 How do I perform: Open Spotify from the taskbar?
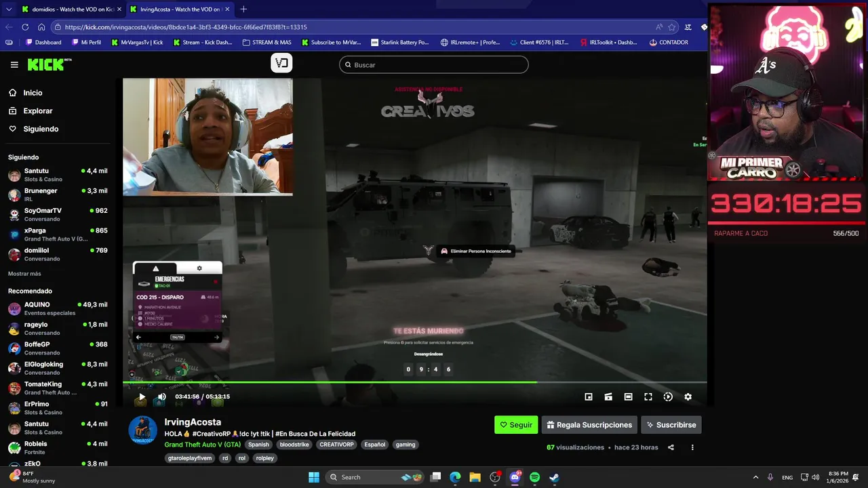click(534, 477)
